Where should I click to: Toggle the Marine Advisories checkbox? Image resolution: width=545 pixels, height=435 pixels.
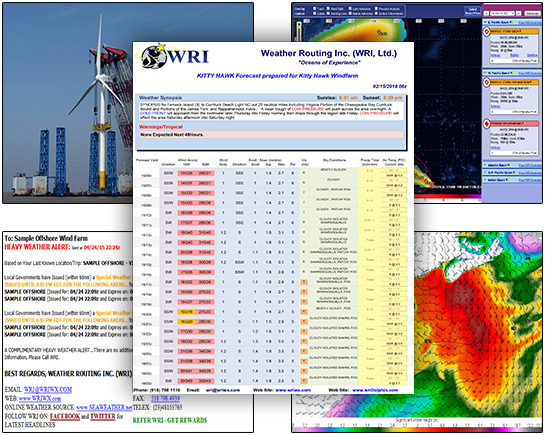tap(350, 14)
